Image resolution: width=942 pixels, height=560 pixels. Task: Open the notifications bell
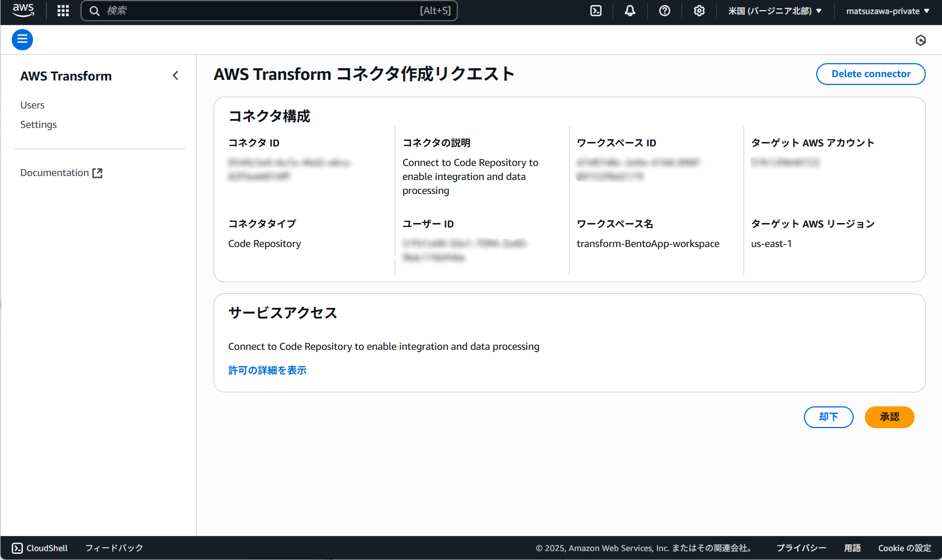point(630,11)
